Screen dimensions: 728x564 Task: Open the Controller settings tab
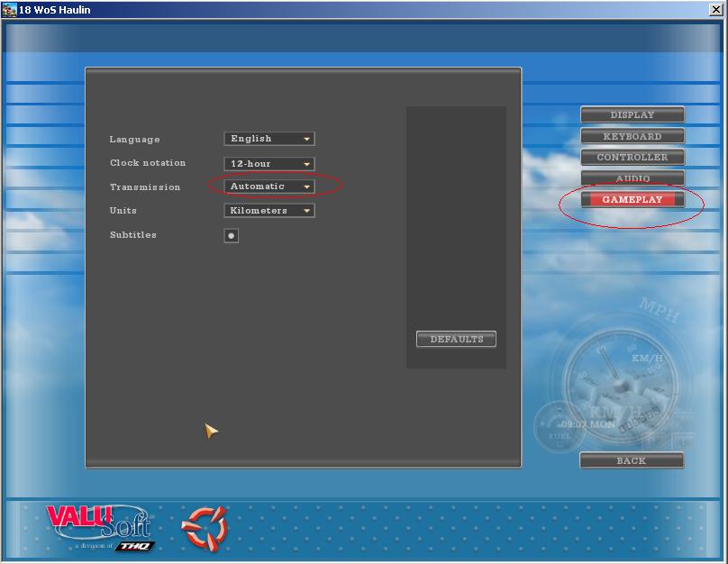click(x=632, y=157)
